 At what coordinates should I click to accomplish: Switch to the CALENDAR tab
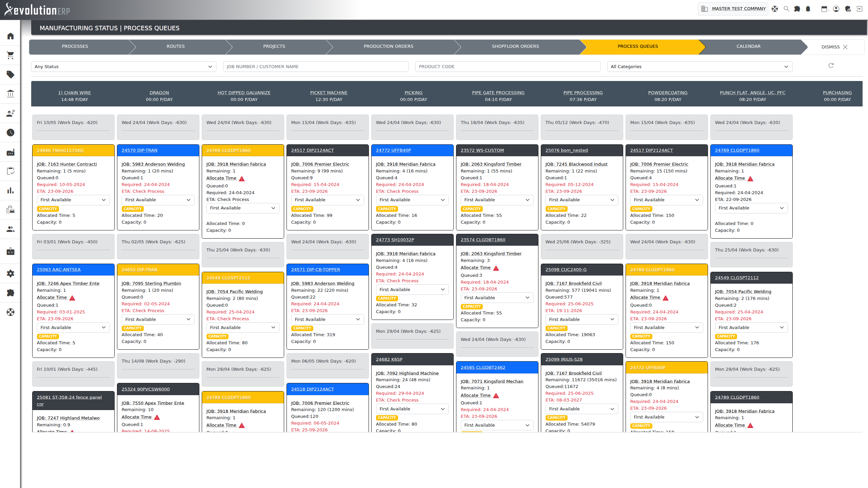748,46
